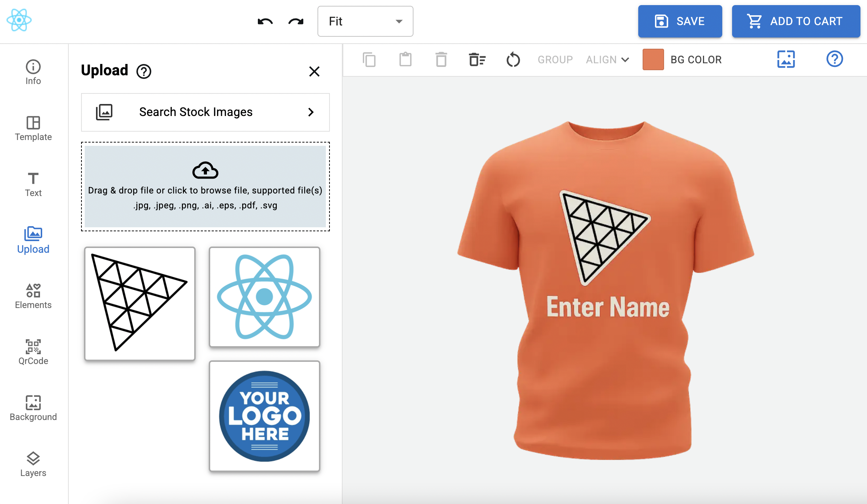This screenshot has width=867, height=504.
Task: Switch to the Elements sidebar tab
Action: [x=33, y=296]
